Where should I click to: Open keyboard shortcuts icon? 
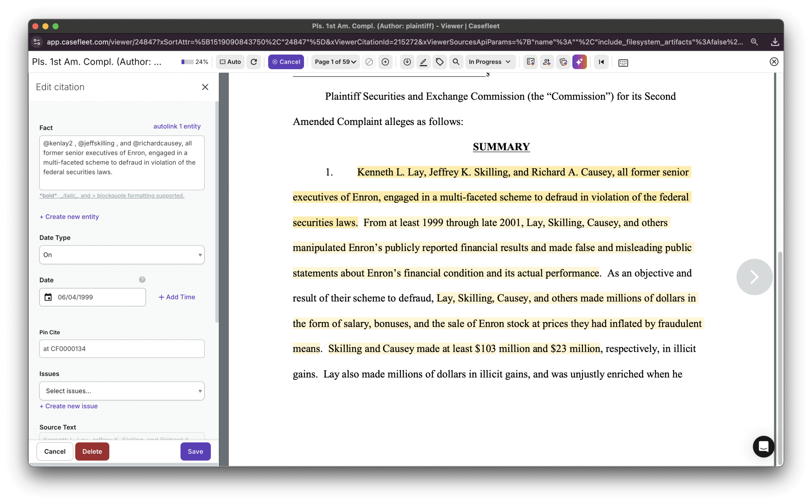623,63
